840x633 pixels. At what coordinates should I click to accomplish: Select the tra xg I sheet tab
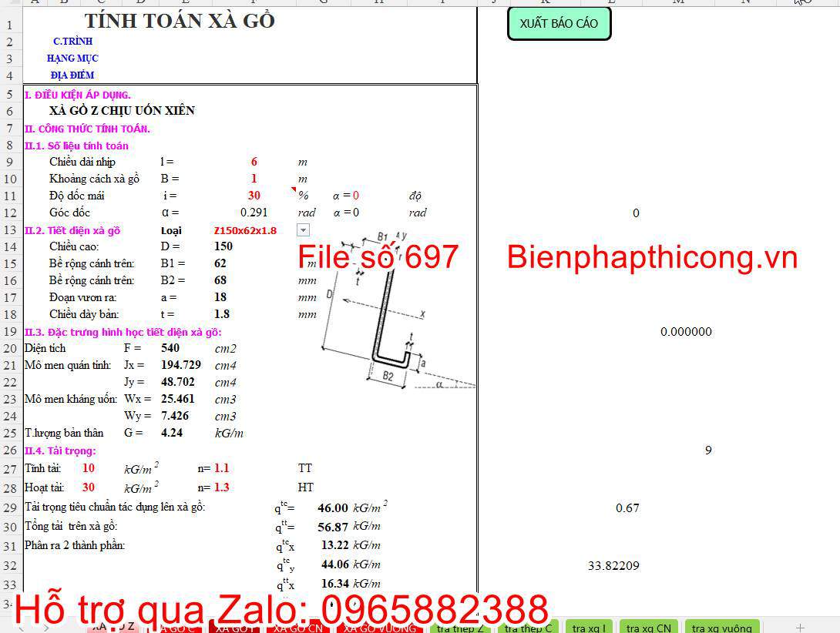588,627
